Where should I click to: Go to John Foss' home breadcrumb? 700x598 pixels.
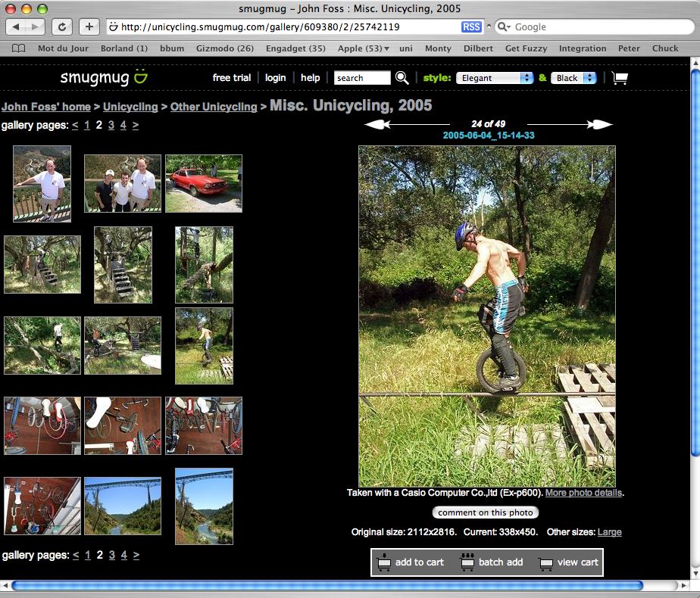pos(46,107)
